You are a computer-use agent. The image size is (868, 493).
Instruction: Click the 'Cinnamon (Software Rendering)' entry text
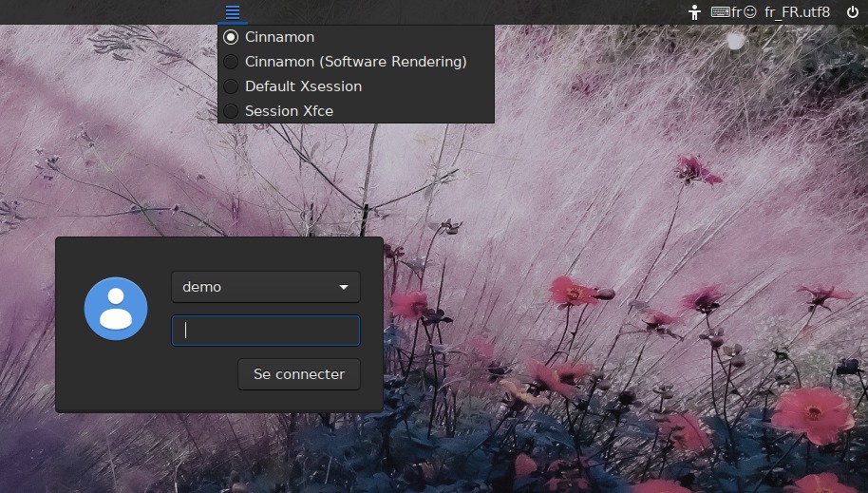click(355, 62)
